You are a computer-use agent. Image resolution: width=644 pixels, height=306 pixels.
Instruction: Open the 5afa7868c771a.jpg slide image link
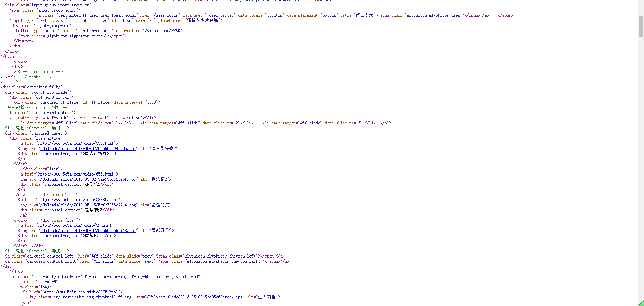click(x=88, y=205)
